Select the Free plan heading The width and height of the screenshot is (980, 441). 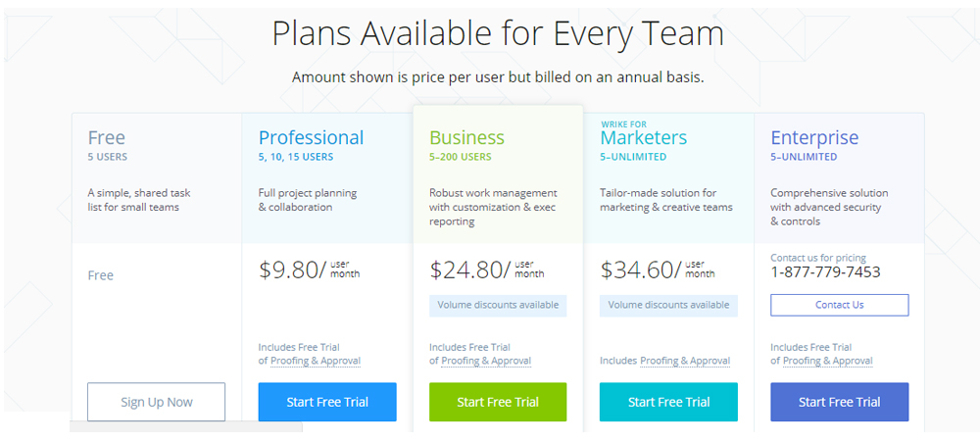click(107, 137)
